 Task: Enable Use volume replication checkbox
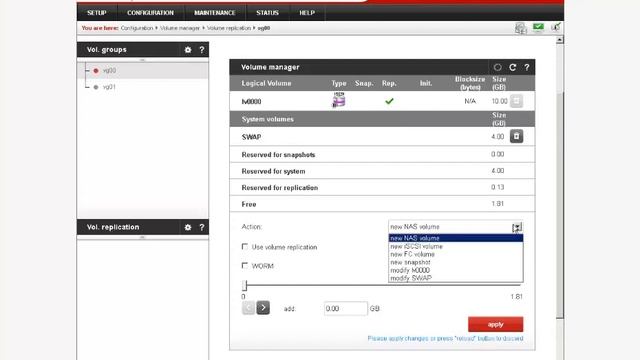[x=244, y=247]
